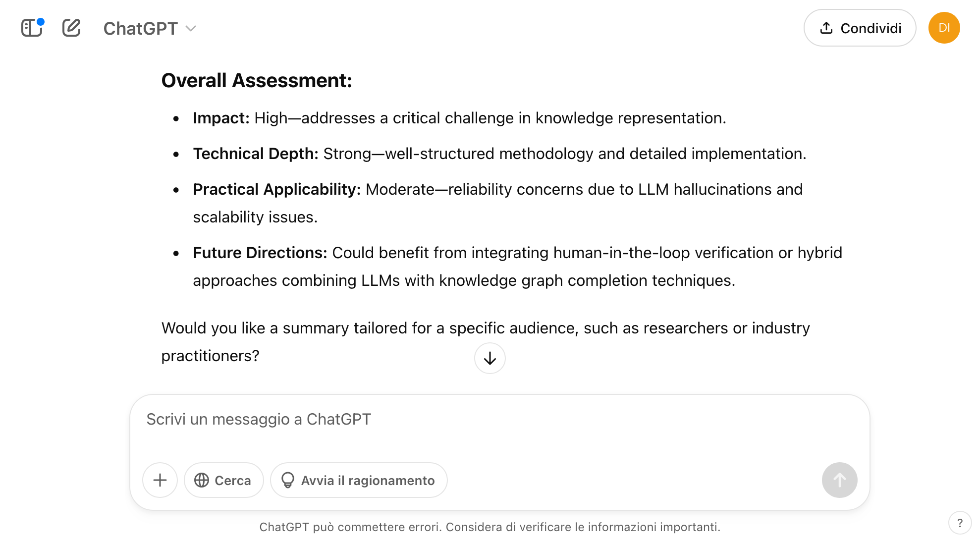Screen dimensions: 980x543
Task: Open the sidebar panel icon
Action: coord(32,28)
